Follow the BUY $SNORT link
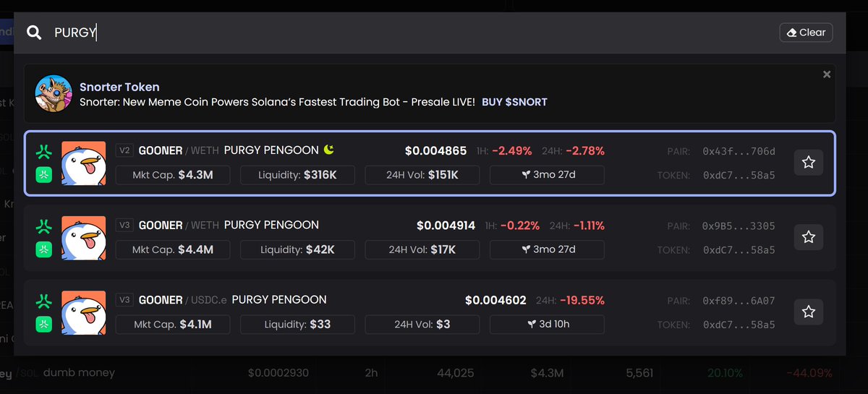868x394 pixels. (514, 102)
